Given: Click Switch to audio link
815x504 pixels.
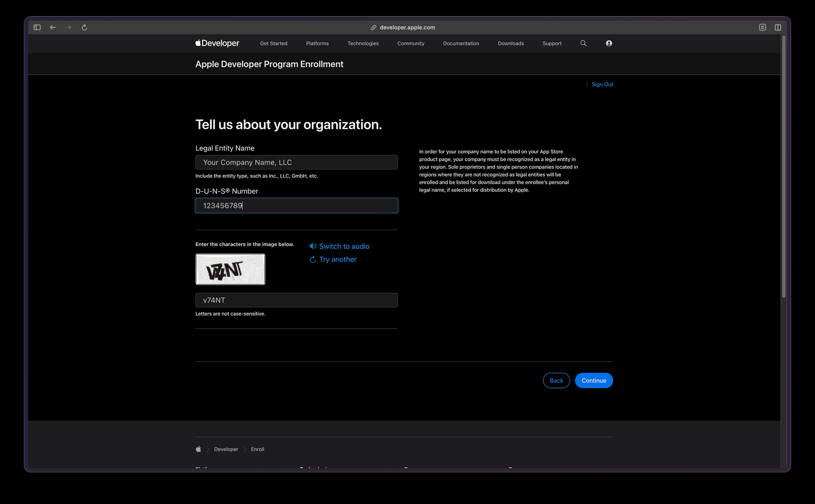Looking at the screenshot, I should coord(344,246).
